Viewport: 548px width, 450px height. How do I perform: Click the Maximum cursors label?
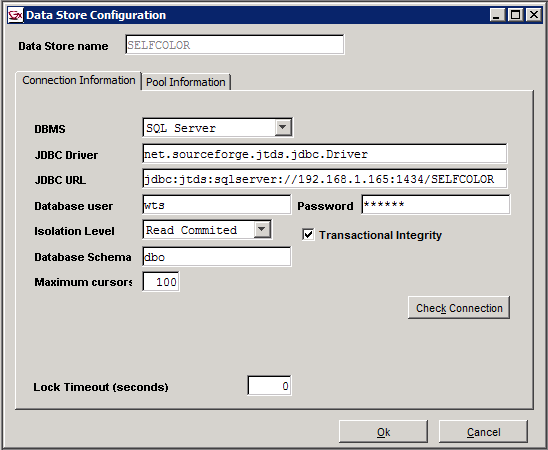tap(83, 282)
